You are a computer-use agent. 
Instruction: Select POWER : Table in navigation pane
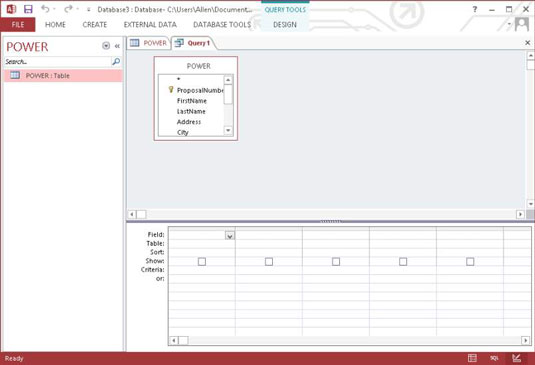[x=63, y=76]
